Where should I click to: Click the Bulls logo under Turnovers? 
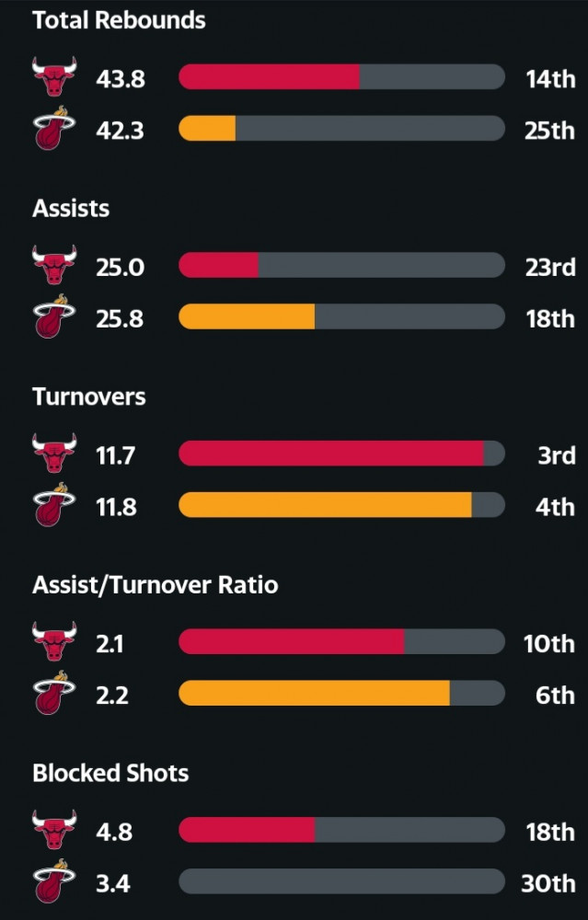pyautogui.click(x=54, y=454)
